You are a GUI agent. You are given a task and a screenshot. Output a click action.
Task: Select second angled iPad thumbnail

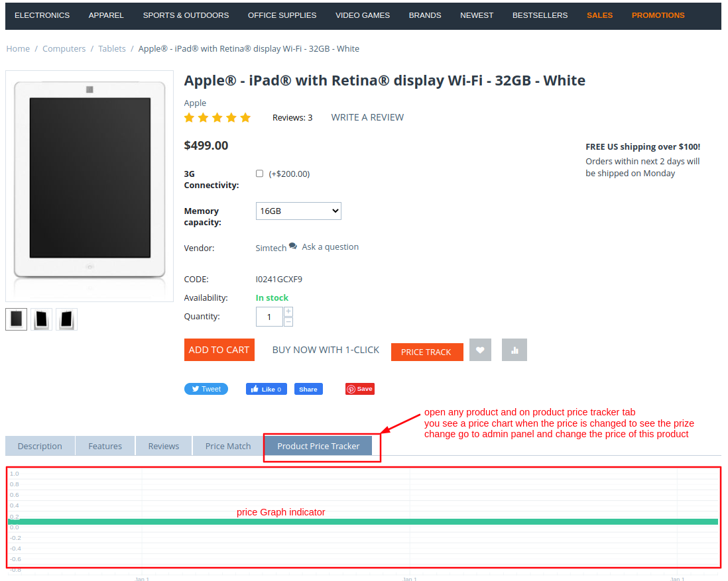(41, 319)
